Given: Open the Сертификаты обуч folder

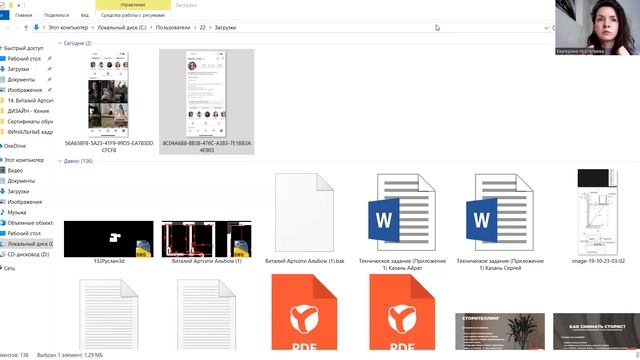Looking at the screenshot, I should pos(30,122).
